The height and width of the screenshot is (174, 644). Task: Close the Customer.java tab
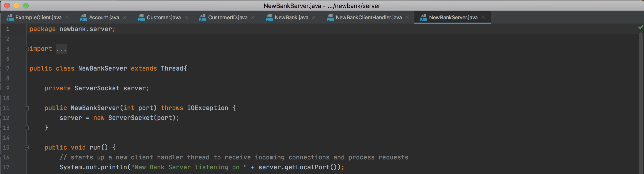point(186,17)
